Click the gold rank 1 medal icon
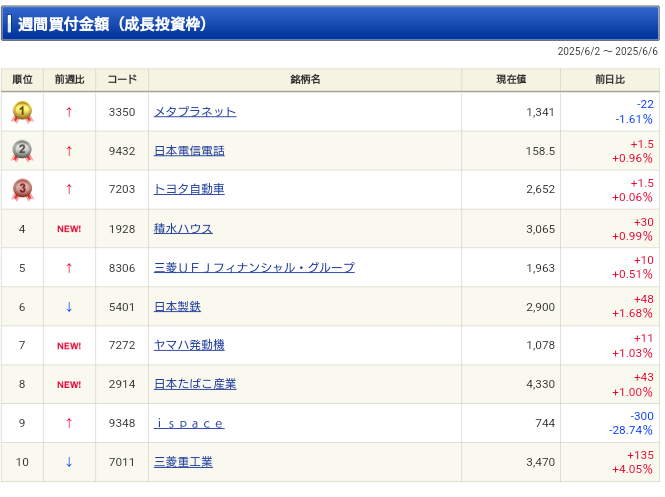This screenshot has width=665, height=497. (22, 112)
